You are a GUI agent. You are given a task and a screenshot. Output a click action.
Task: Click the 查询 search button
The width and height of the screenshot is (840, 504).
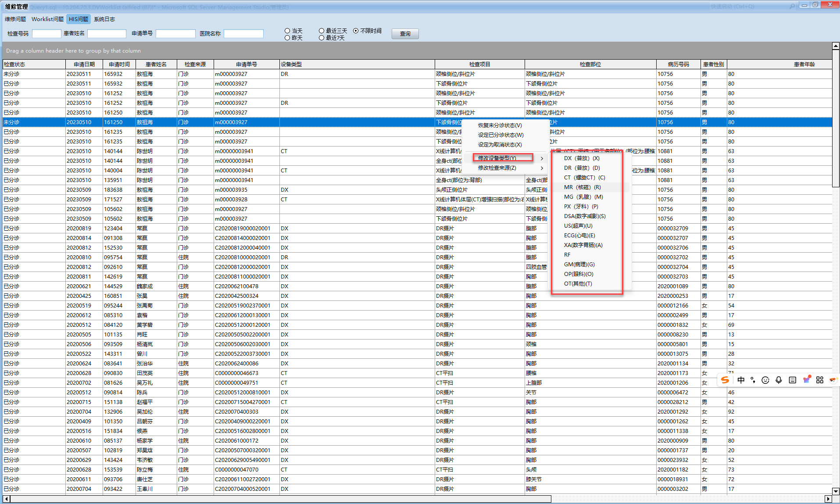click(405, 34)
